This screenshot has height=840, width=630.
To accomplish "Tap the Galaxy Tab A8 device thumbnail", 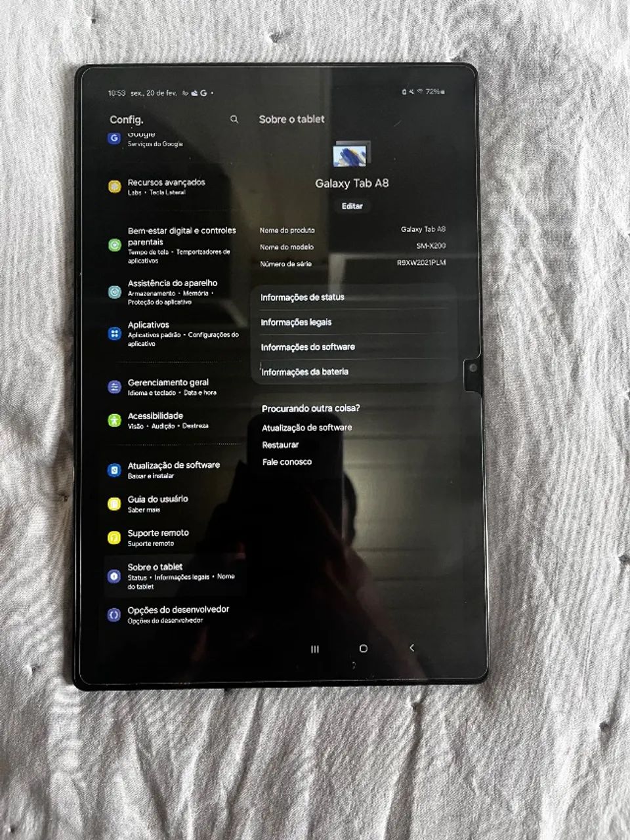I will [x=352, y=154].
